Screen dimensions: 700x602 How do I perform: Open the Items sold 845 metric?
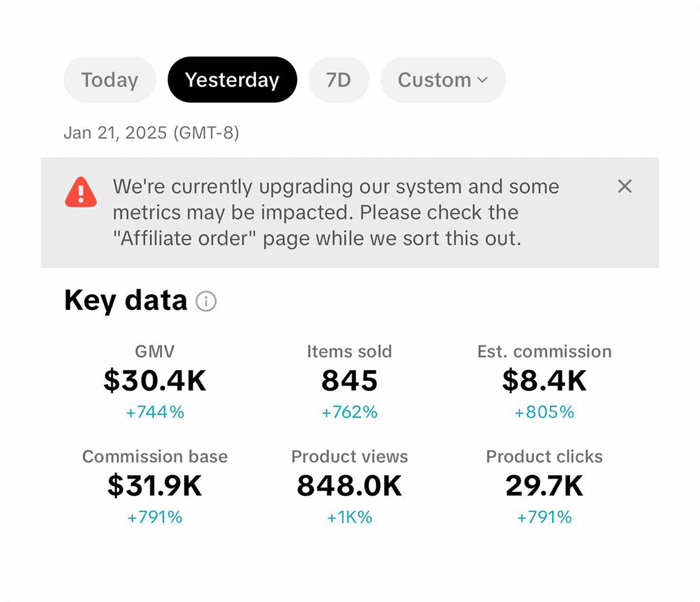click(349, 380)
